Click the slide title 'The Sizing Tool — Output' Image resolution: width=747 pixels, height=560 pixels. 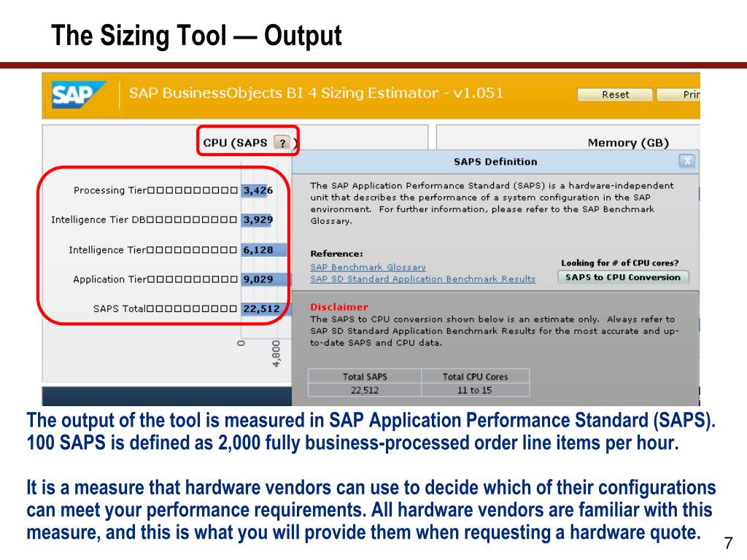pyautogui.click(x=196, y=36)
